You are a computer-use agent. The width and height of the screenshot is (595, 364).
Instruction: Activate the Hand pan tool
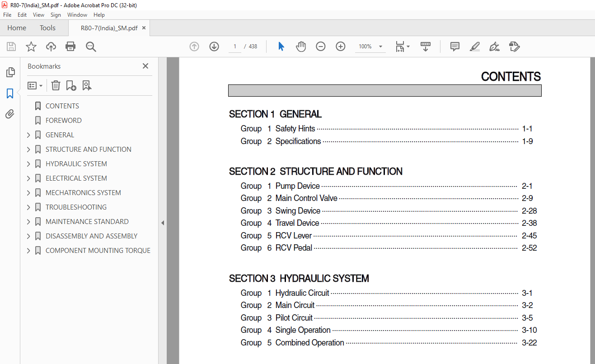pos(301,47)
